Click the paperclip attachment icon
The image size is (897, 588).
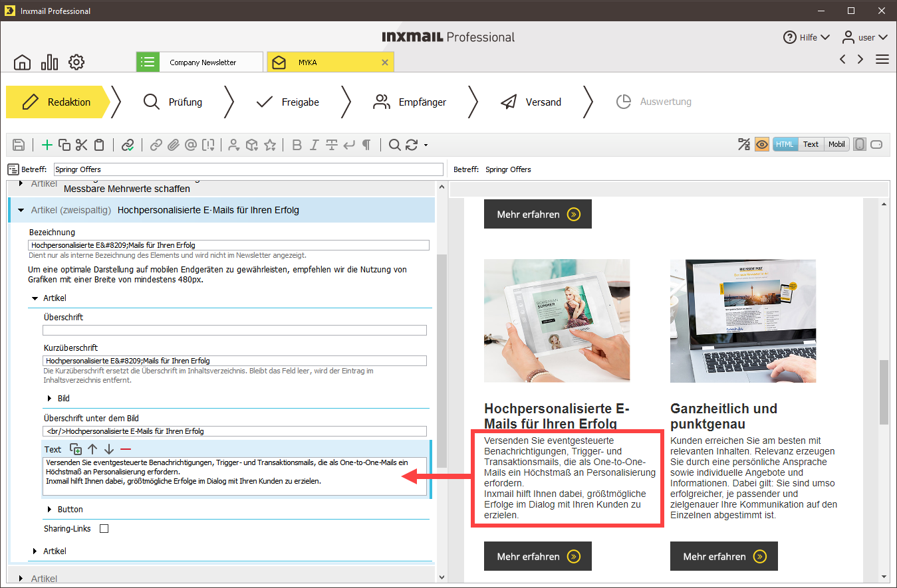(x=174, y=145)
